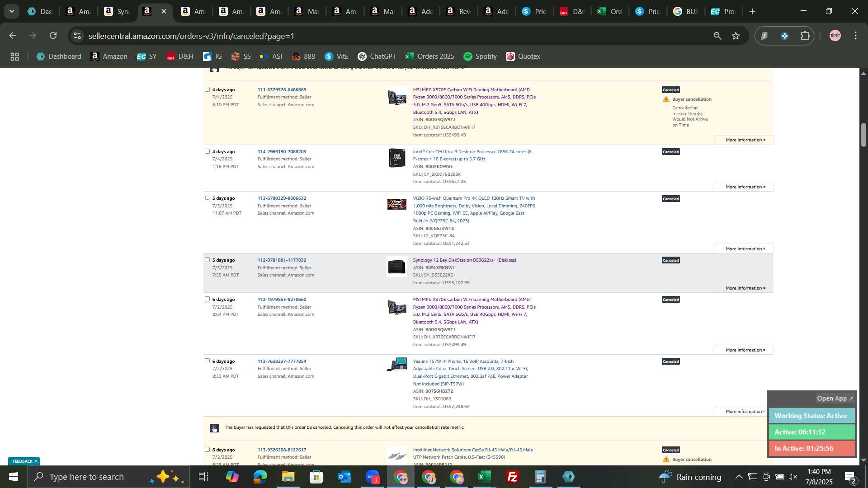868x488 pixels.
Task: Select checkbox for order 113-9326268-8122617
Action: coord(207,450)
